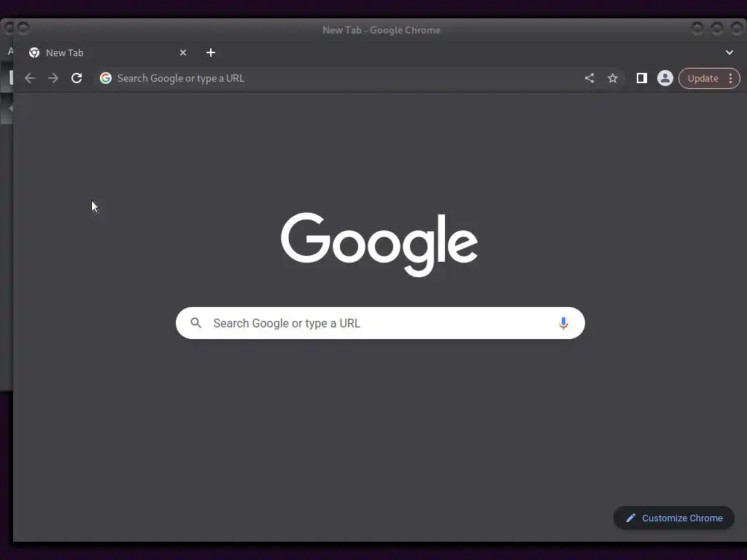Click the Google logo

pos(379,244)
